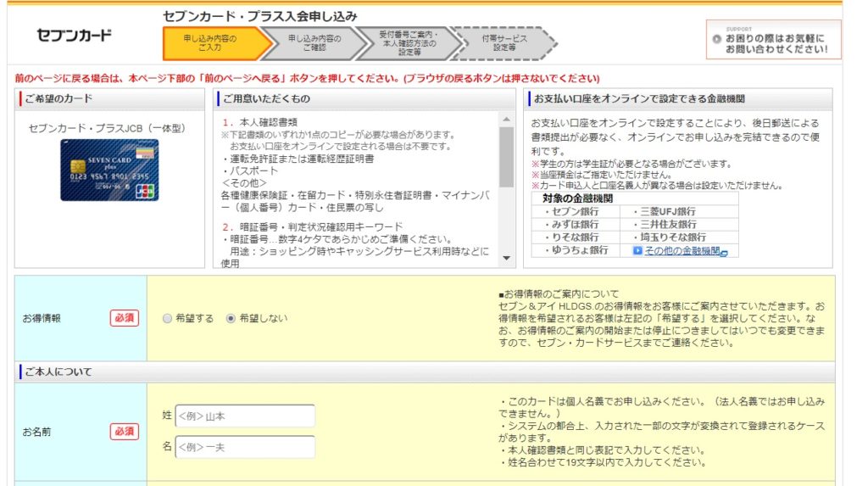
Task: Click the scrollbar thumb in ご用意いただくもの panel
Action: pos(507,158)
